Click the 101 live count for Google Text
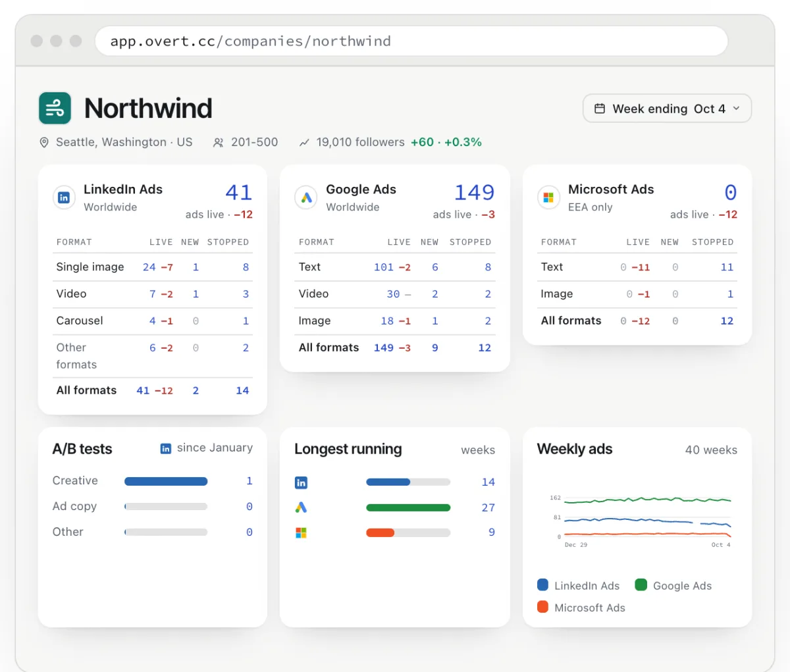 (x=384, y=267)
